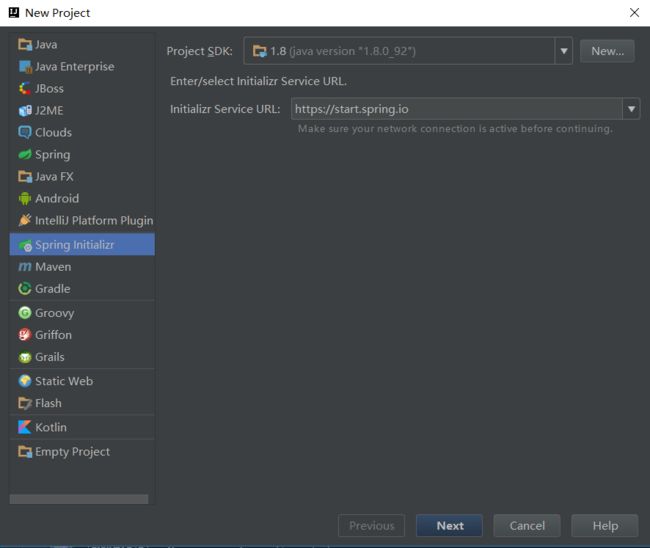Viewport: 650px width, 548px height.
Task: Select the Gradle label
Action: [x=53, y=289]
